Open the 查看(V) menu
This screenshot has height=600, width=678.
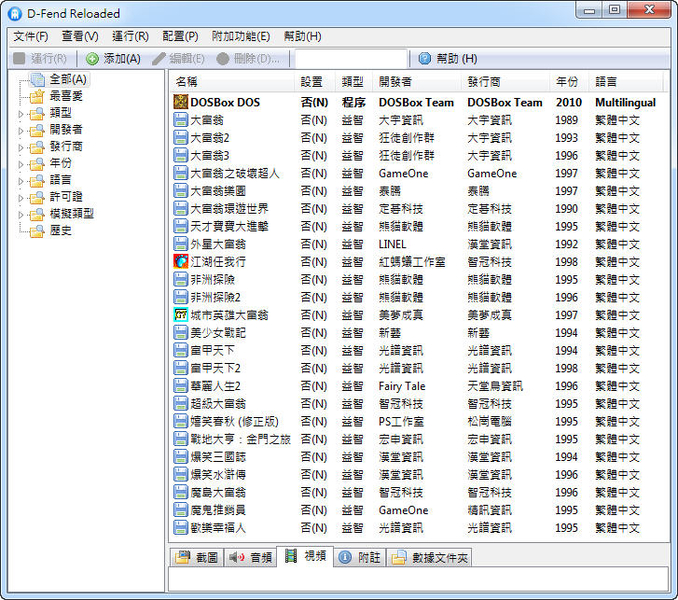(x=80, y=36)
